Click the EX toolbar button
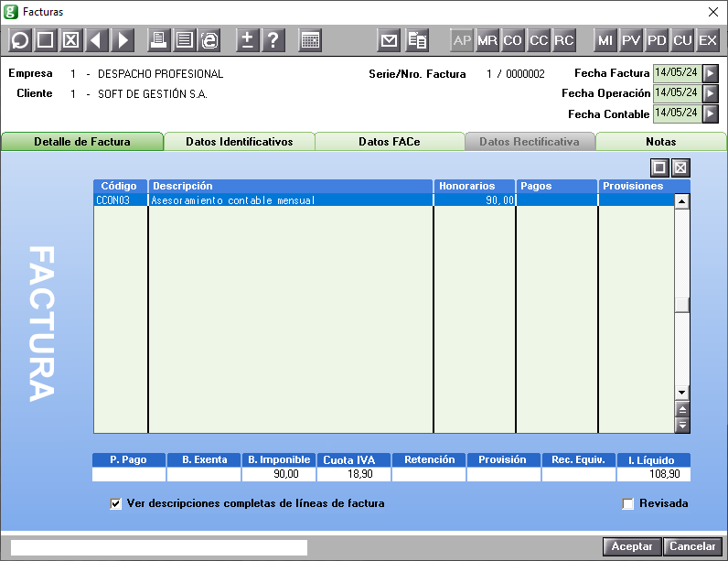 pyautogui.click(x=708, y=40)
